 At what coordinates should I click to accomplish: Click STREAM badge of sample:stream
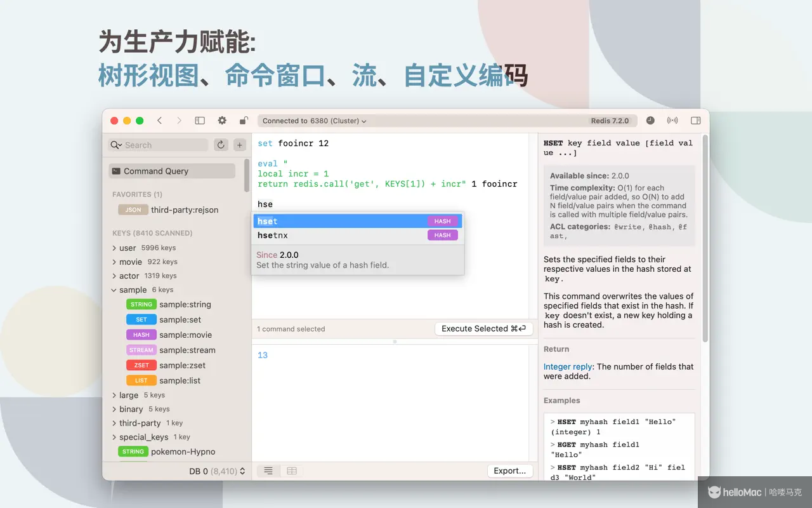[x=141, y=350]
